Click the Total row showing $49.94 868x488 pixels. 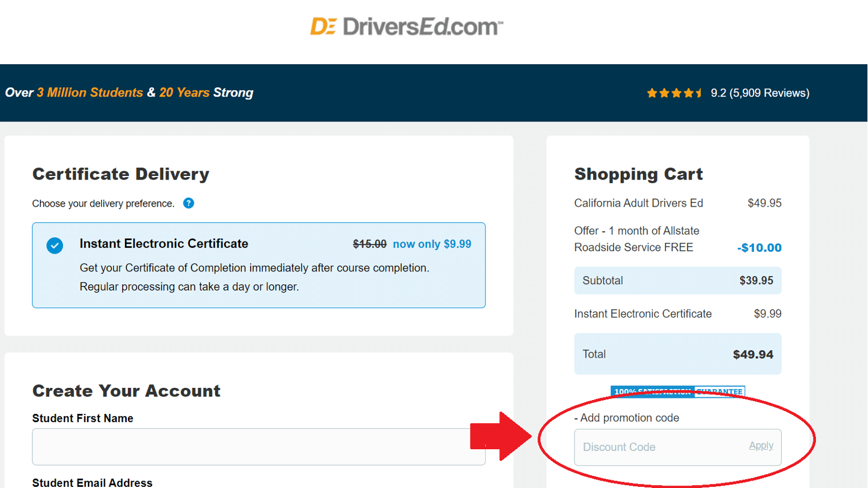click(678, 354)
